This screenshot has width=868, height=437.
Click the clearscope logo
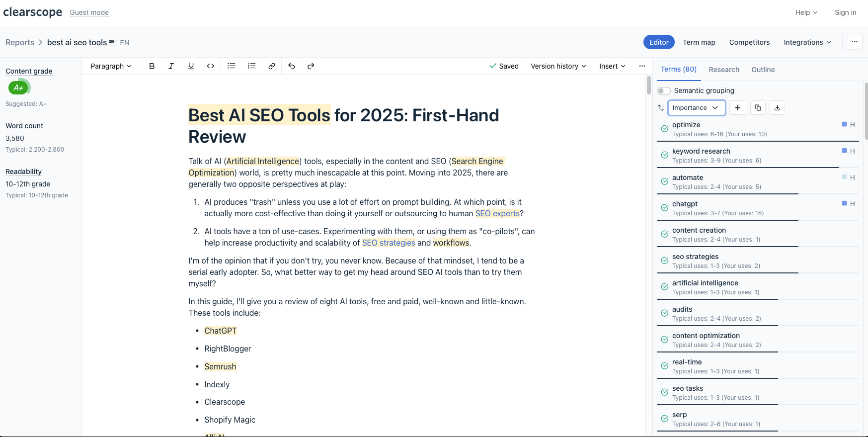click(33, 12)
